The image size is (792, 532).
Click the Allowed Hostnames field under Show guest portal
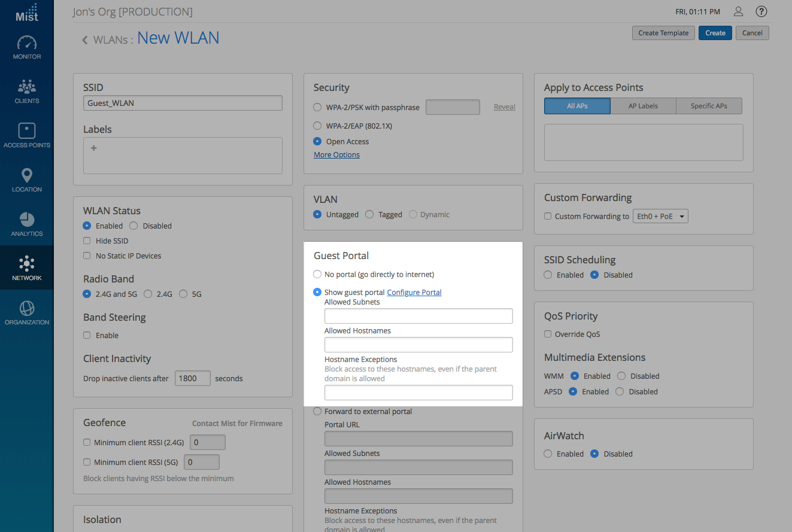coord(418,345)
